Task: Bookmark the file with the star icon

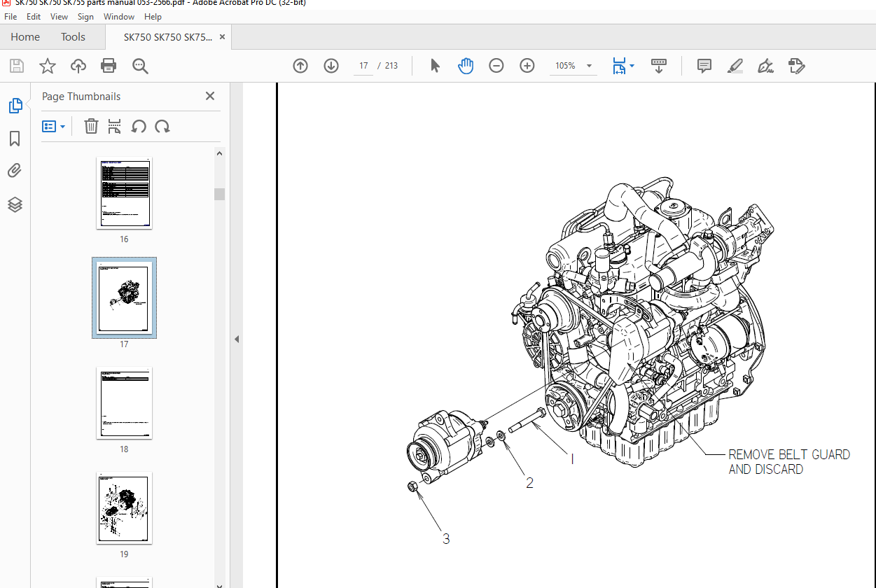Action: (x=47, y=66)
